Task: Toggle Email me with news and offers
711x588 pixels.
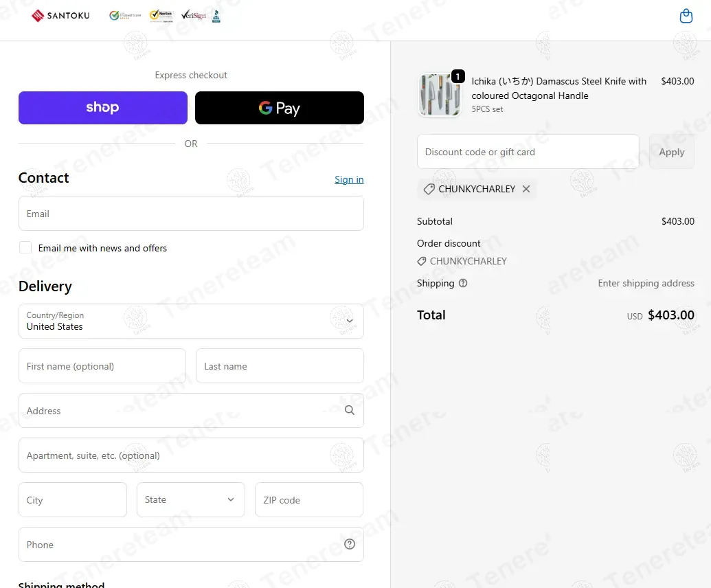Action: pyautogui.click(x=25, y=247)
